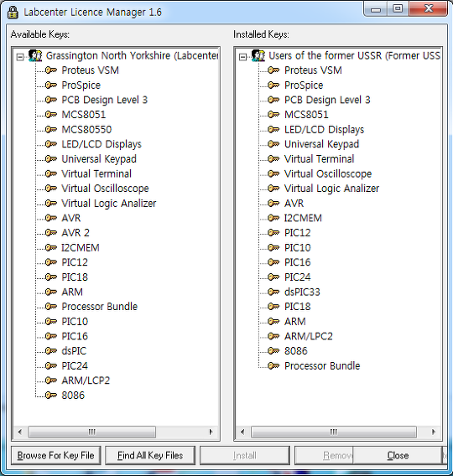Select Virtual Logic Analizer in Installed Keys
This screenshot has width=453, height=476.
(x=331, y=189)
